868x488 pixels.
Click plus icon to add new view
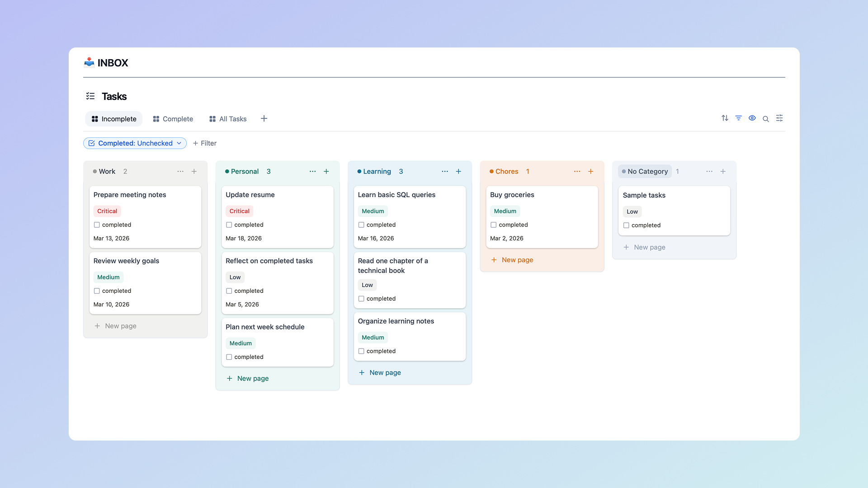264,118
